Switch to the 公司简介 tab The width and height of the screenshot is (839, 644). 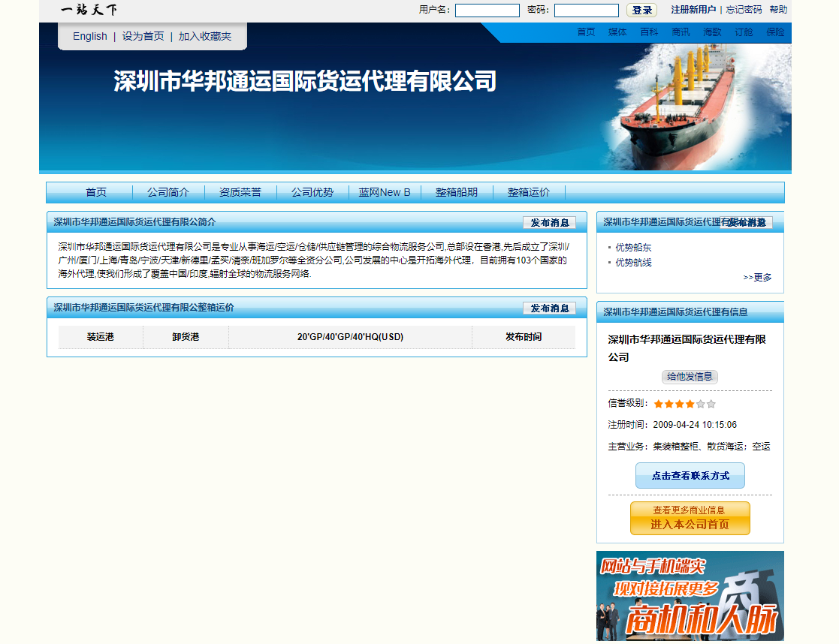[168, 192]
